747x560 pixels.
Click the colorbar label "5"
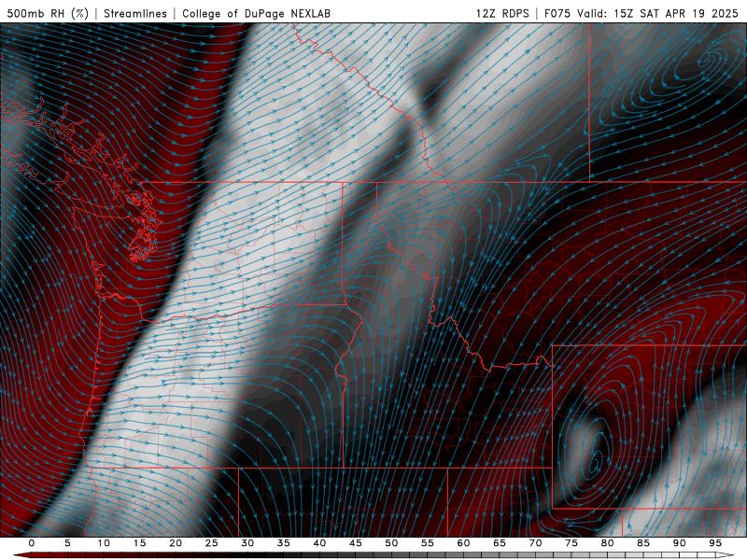click(x=67, y=543)
